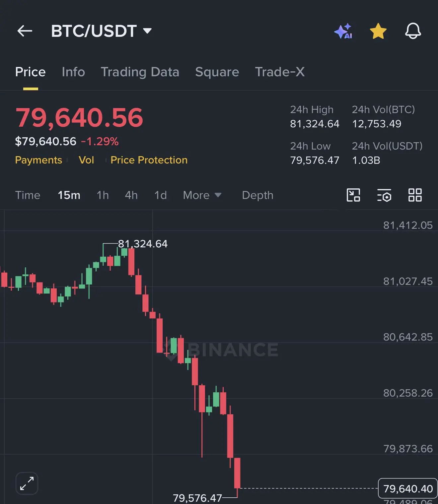Show the Depth chart view
The image size is (438, 504).
coord(257,195)
